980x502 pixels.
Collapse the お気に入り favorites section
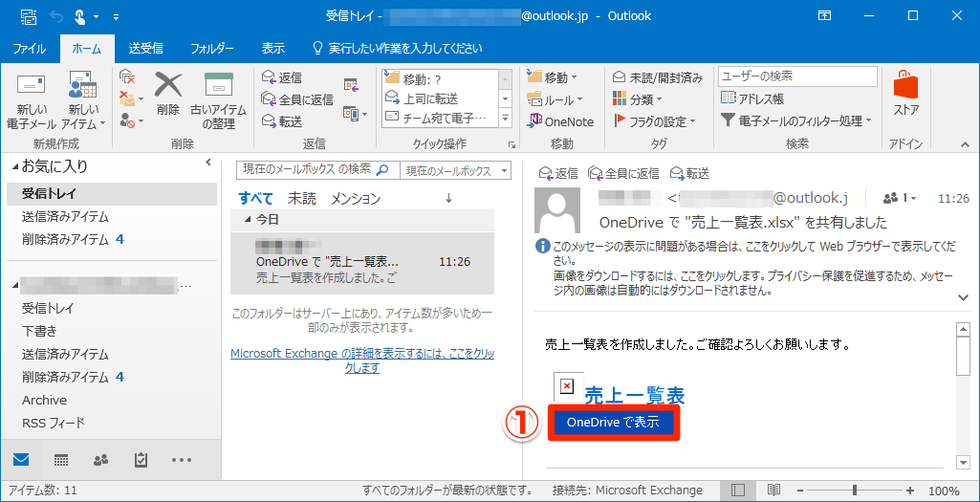(x=15, y=167)
